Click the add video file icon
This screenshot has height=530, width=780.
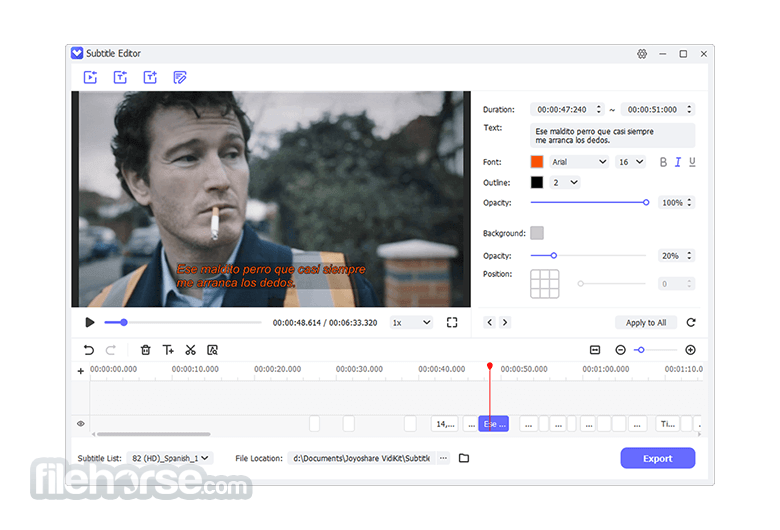click(90, 77)
